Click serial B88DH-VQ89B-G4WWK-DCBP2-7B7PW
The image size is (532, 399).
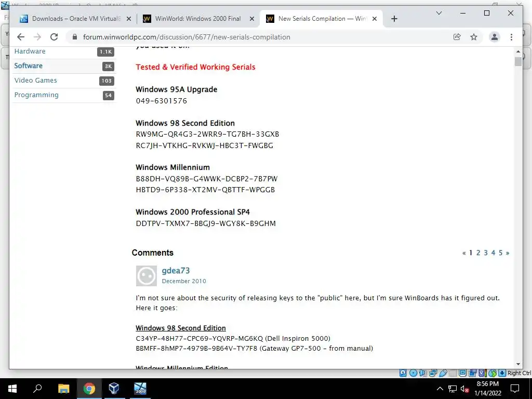click(207, 179)
